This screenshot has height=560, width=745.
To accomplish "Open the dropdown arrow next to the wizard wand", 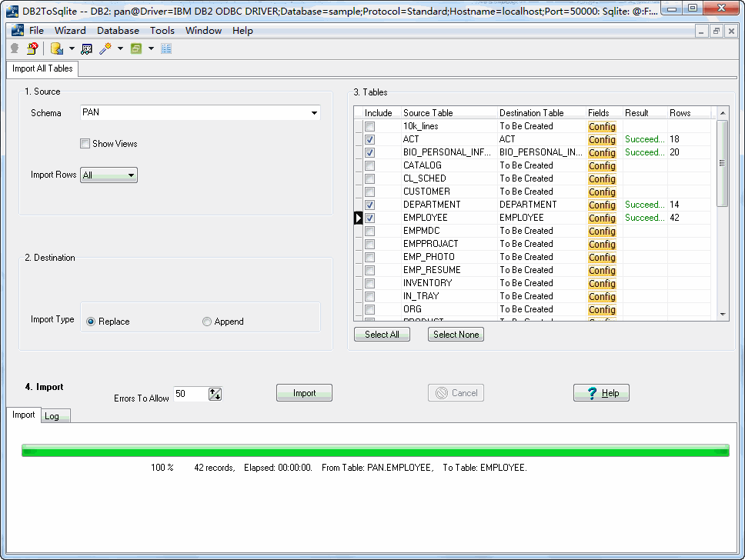I will (x=120, y=48).
